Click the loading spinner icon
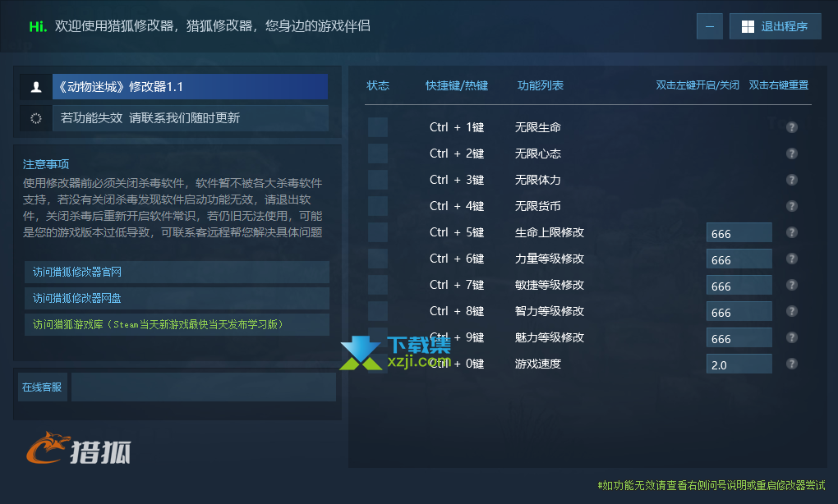838x504 pixels. point(36,118)
